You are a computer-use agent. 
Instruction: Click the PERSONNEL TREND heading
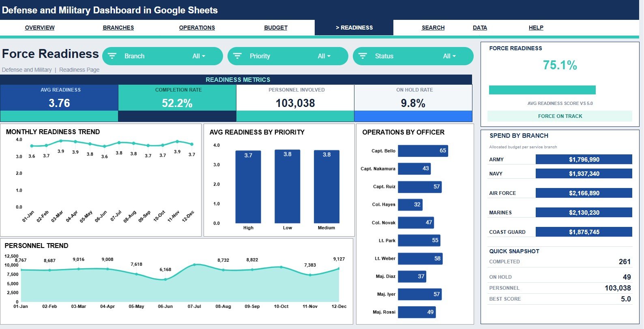point(36,246)
